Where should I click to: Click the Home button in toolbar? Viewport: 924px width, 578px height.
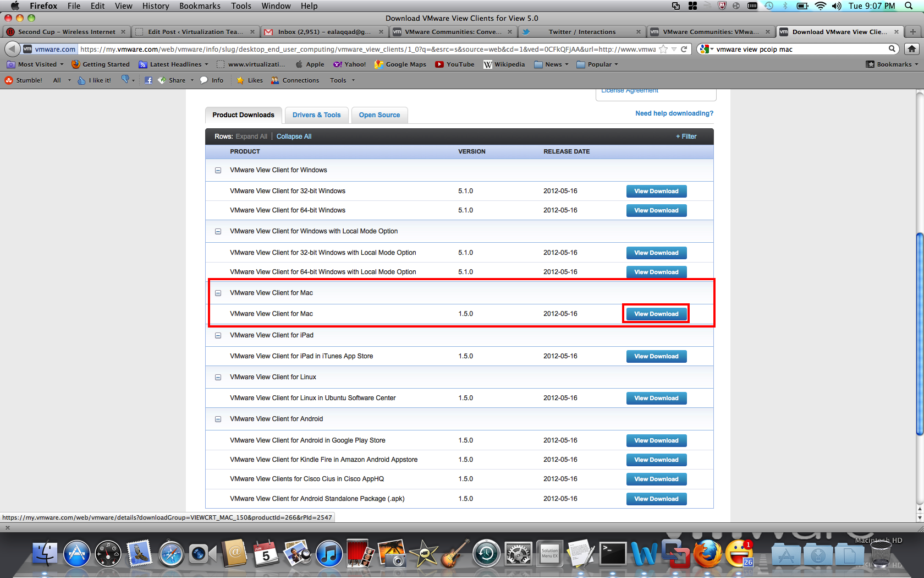click(912, 49)
